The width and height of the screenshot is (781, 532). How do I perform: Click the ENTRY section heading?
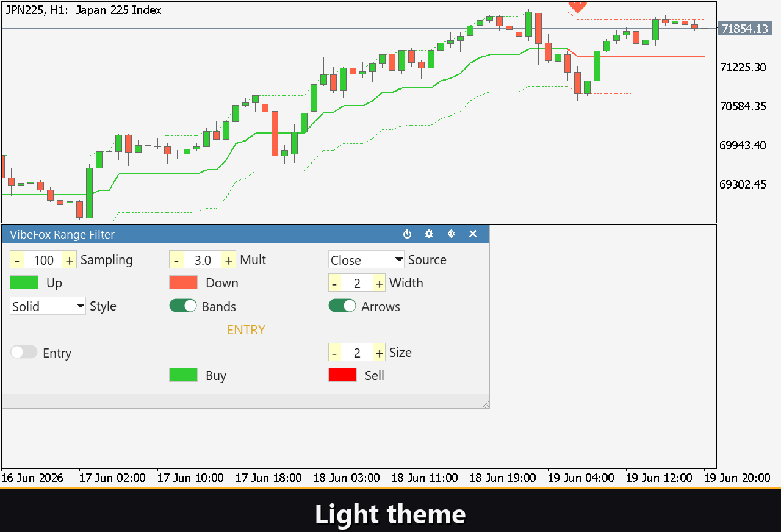pos(246,329)
